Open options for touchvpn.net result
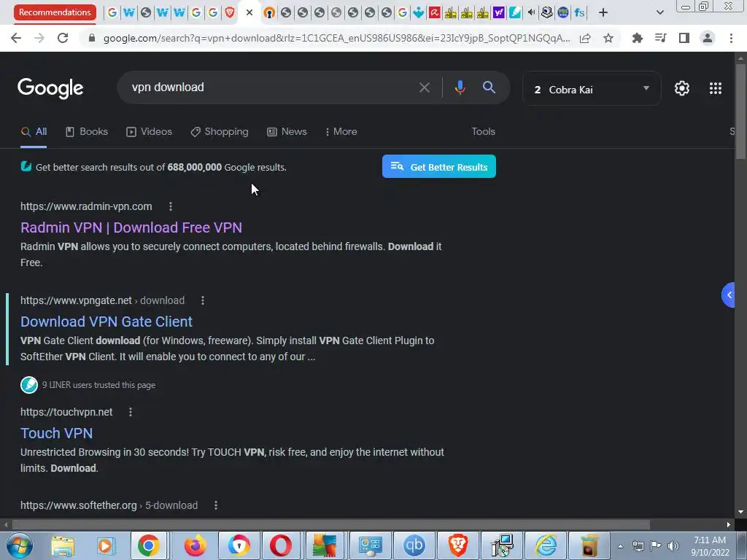The height and width of the screenshot is (560, 747). 131,413
